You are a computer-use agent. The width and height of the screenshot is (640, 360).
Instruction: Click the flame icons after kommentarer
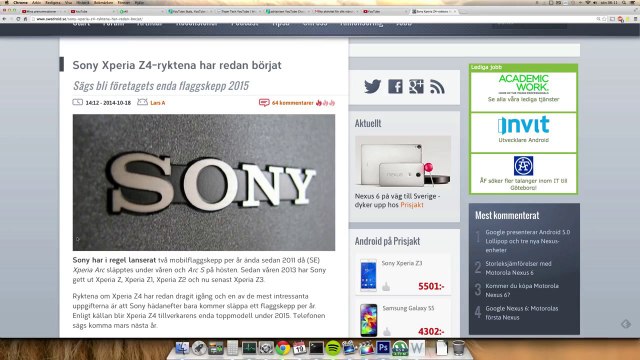tap(325, 103)
